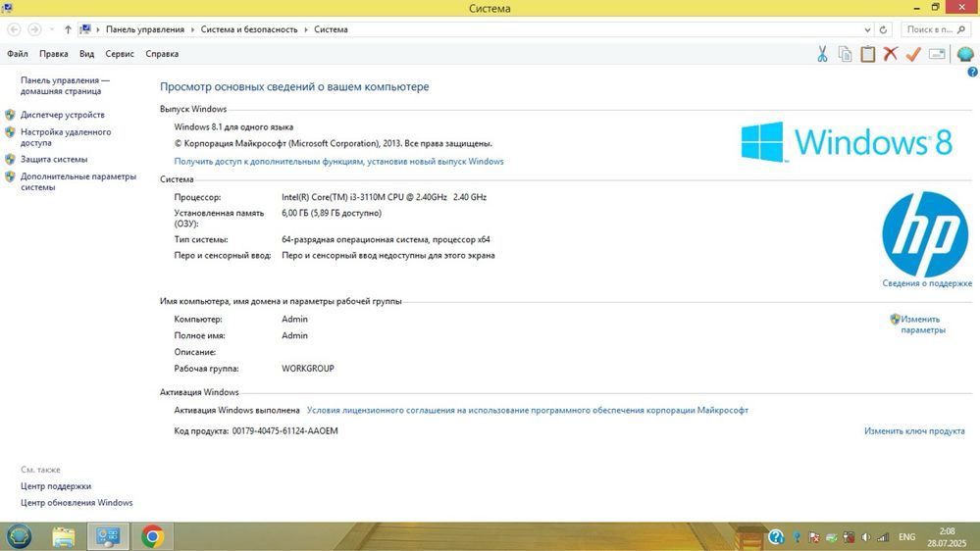Click the shield icon beside Защита системы
Viewport: 980px width, 551px height.
tap(10, 159)
